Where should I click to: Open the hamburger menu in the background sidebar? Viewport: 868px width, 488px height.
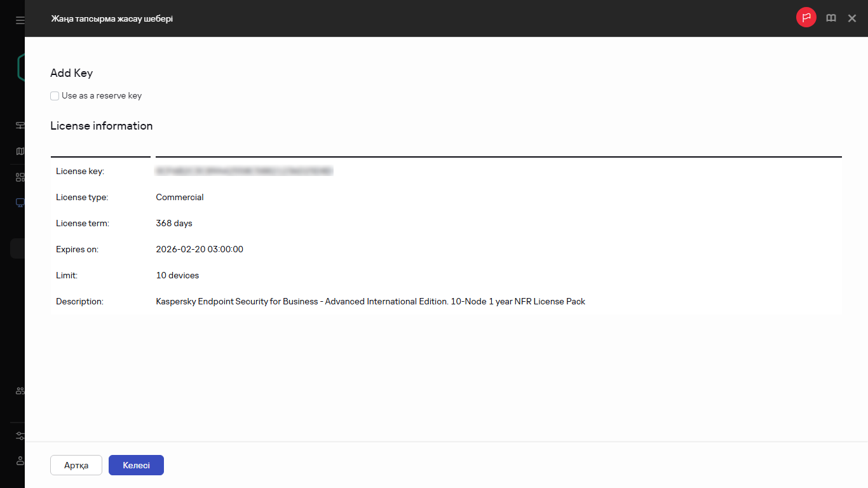coord(20,20)
